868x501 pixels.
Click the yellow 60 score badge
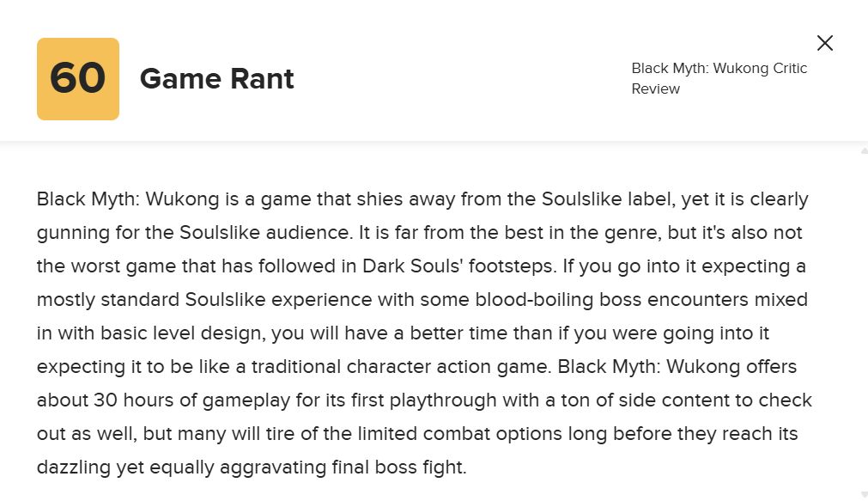click(78, 79)
